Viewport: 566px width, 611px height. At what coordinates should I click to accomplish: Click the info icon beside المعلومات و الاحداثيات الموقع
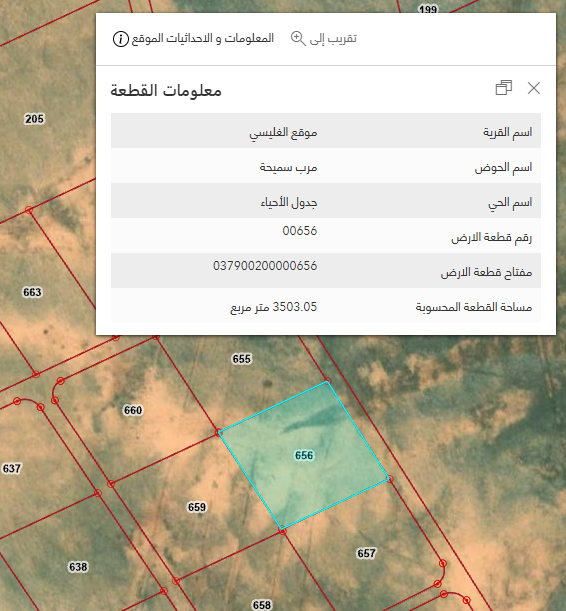(120, 39)
